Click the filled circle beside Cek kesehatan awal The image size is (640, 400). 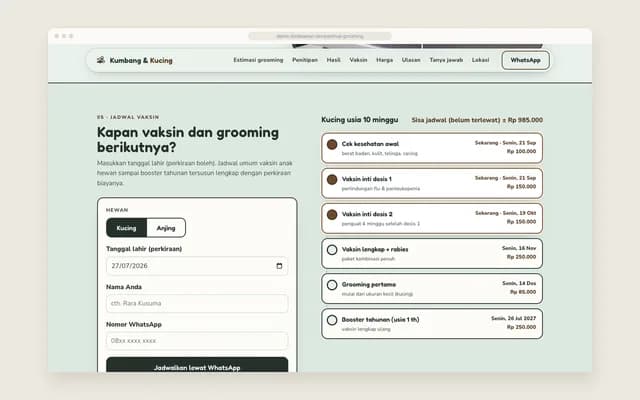click(x=332, y=144)
